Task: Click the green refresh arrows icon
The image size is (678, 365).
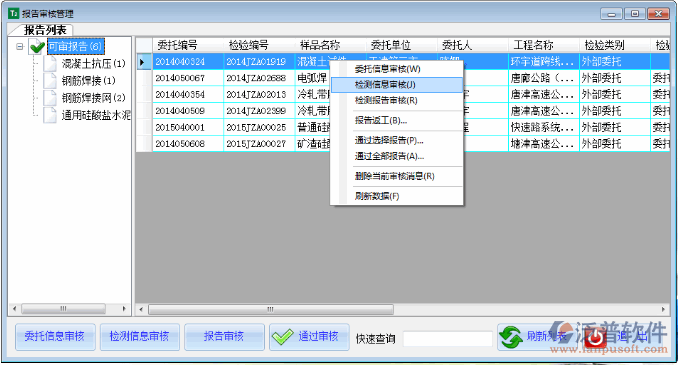Action: coord(511,337)
